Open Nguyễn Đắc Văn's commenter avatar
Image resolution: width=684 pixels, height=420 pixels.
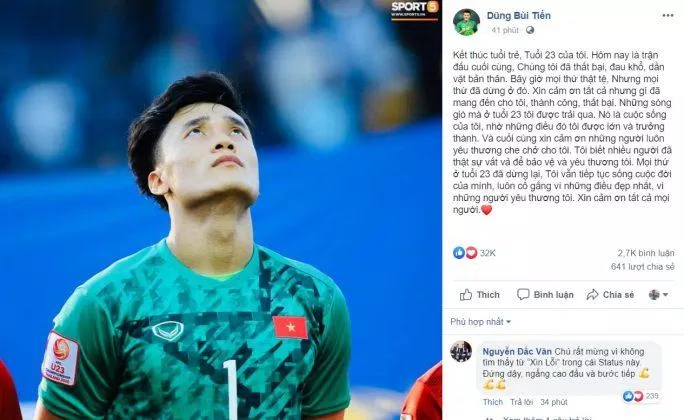[461, 352]
